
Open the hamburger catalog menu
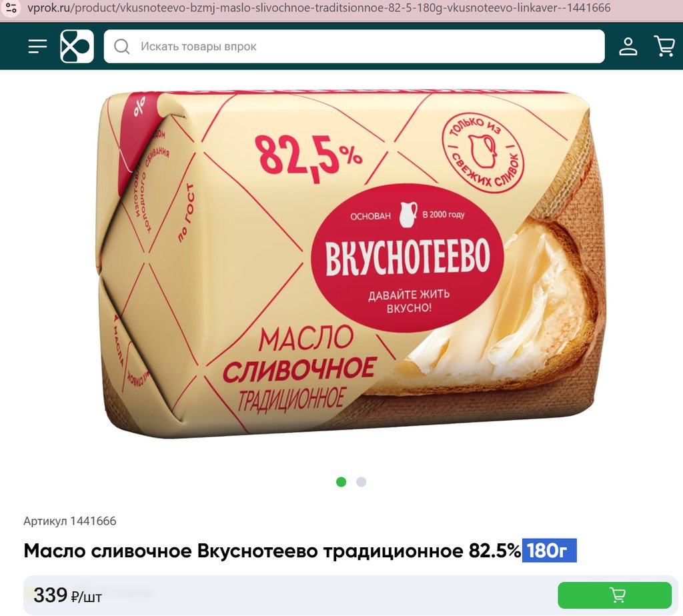(x=37, y=46)
